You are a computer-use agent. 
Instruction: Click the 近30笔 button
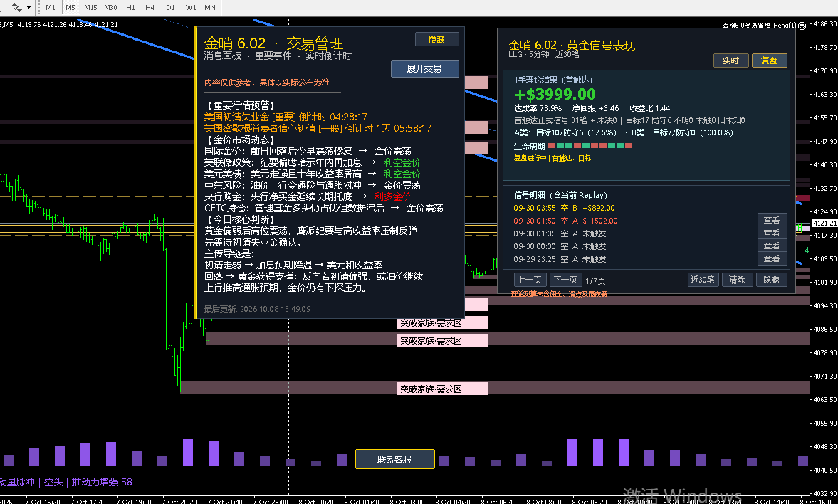pos(703,280)
